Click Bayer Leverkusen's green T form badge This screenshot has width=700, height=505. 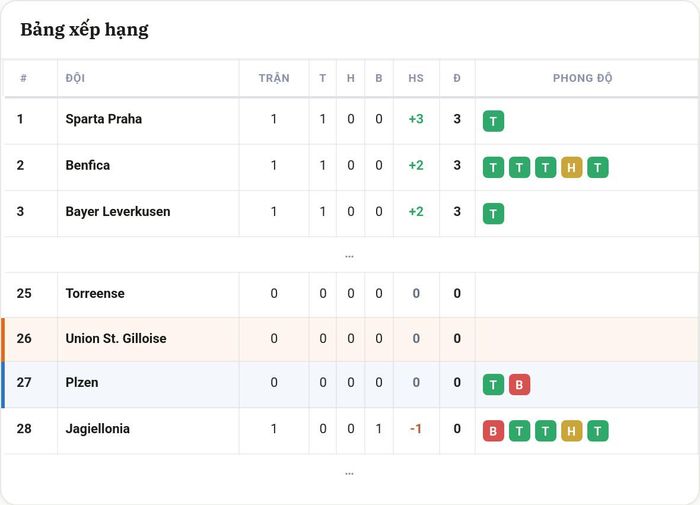point(493,213)
